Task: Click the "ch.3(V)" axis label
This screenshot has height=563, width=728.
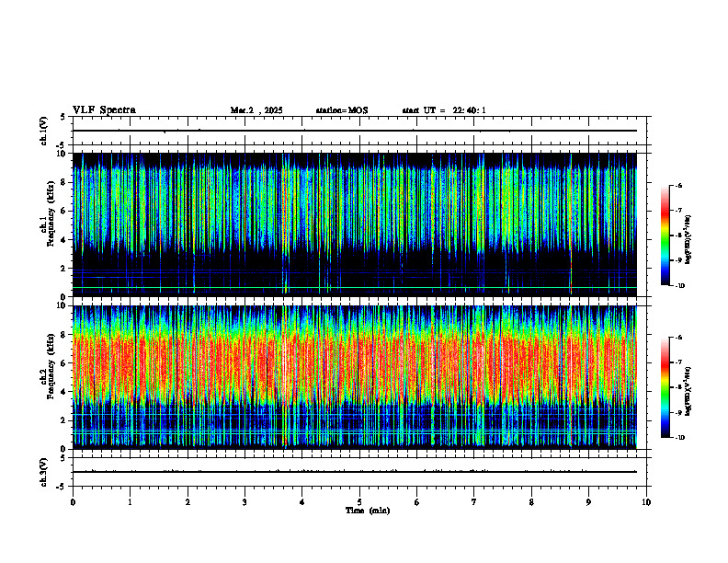Action: tap(44, 472)
